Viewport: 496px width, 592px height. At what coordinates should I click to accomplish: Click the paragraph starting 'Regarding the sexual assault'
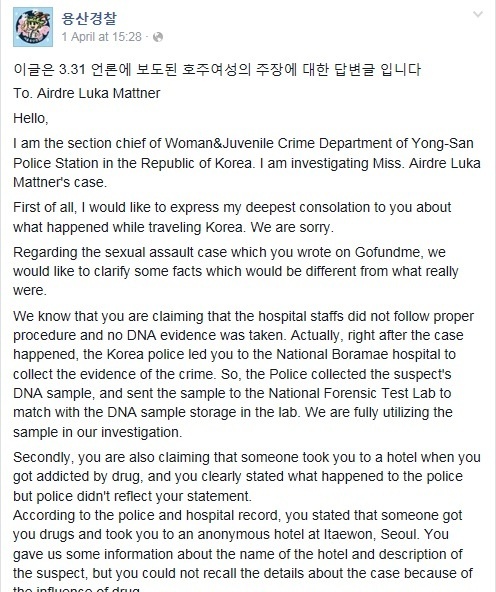(x=236, y=271)
